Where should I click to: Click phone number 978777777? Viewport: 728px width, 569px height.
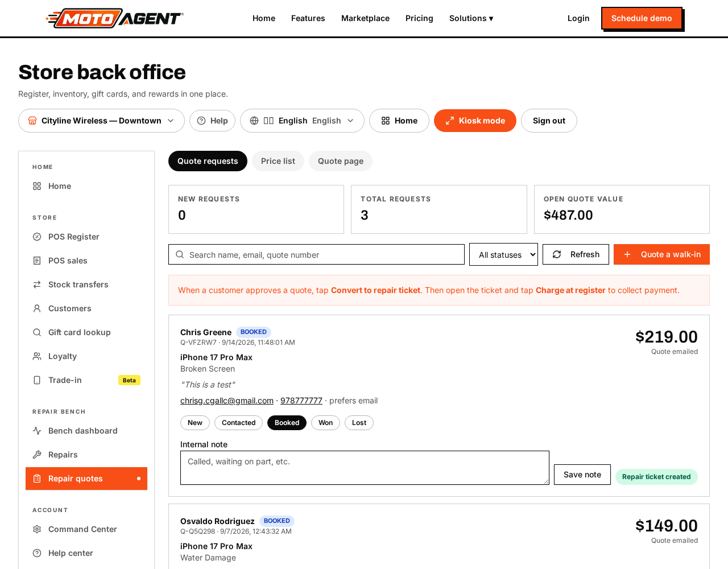click(x=301, y=401)
